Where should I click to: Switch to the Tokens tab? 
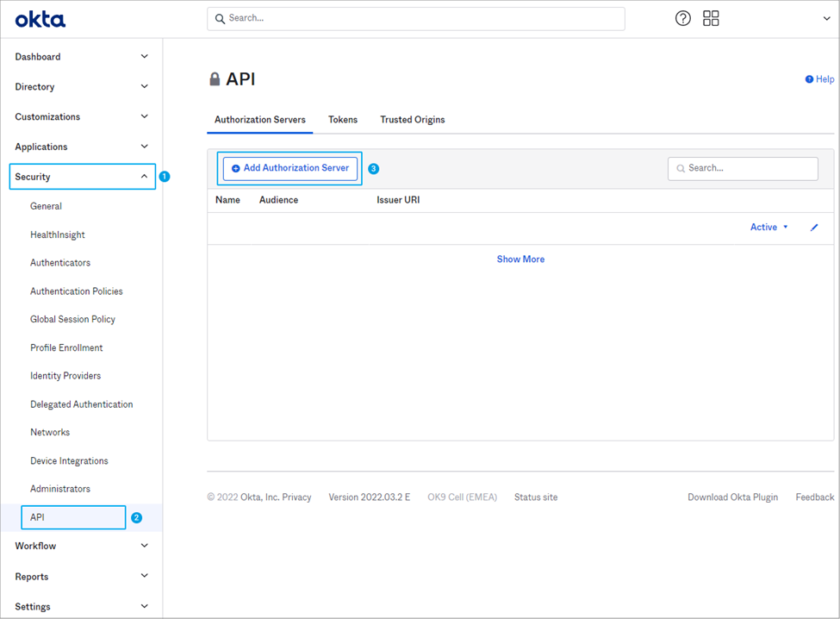click(343, 120)
